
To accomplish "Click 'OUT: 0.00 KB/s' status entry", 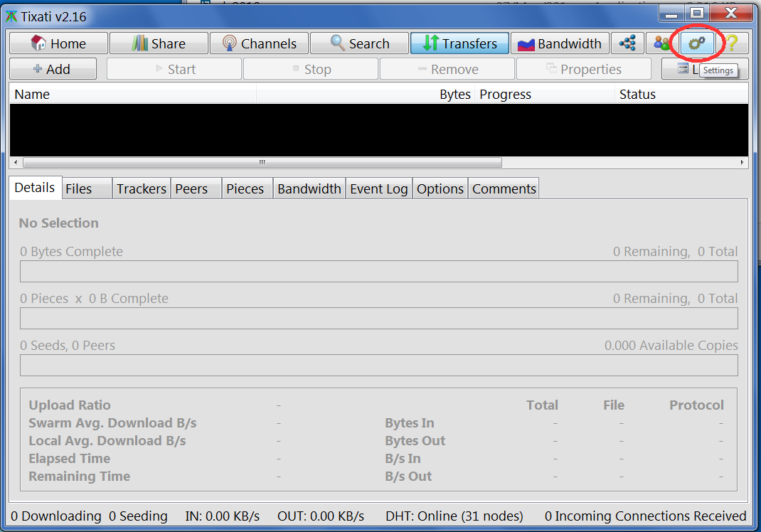I will point(321,516).
